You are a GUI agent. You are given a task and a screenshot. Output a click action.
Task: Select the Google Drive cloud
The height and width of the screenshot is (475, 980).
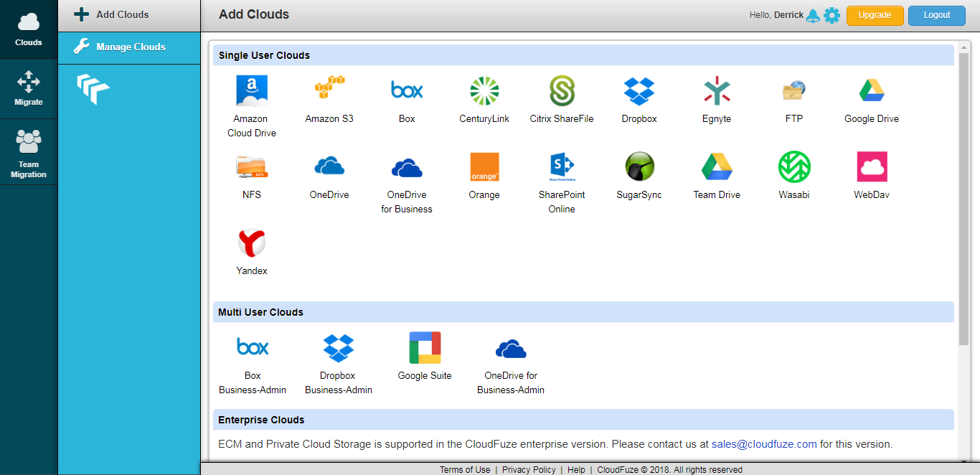[x=872, y=90]
